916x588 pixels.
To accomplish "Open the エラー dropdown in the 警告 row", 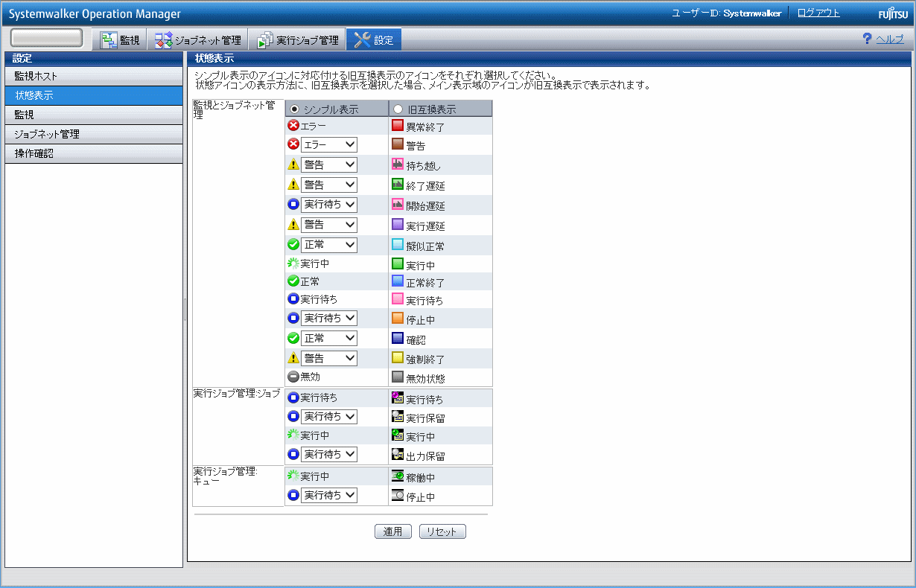I will coord(329,144).
